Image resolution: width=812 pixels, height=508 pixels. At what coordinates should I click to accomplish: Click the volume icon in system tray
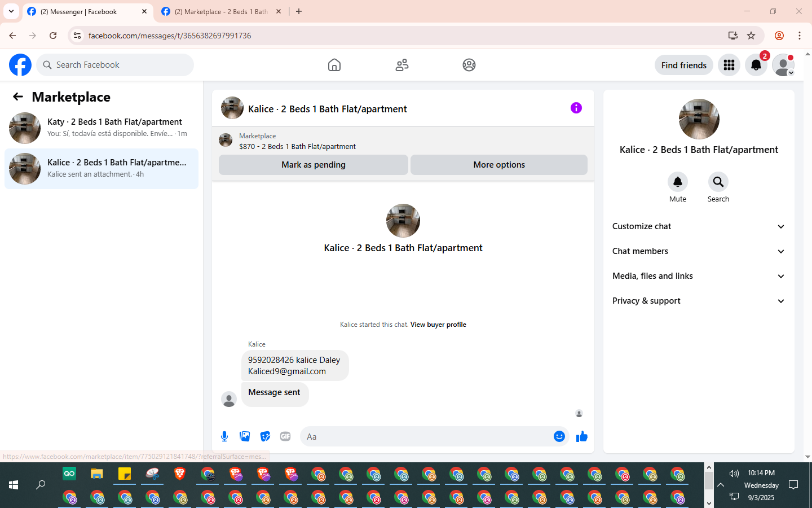(x=734, y=473)
